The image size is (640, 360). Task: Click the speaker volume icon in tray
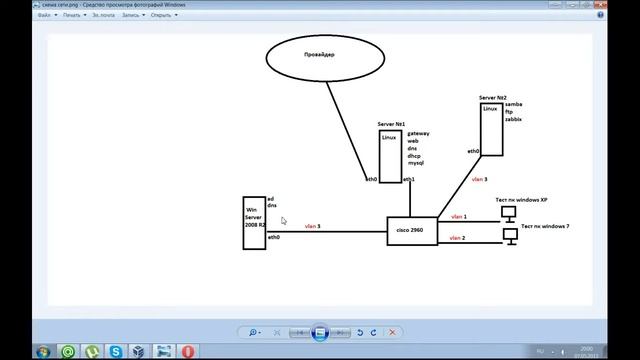tap(563, 352)
